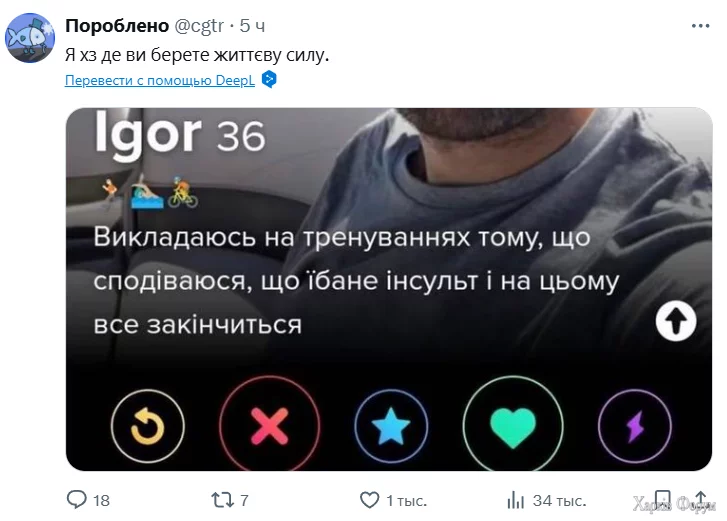Viewport: 727px width, 521px height.
Task: Open the three-dot more options menu
Action: [700, 26]
